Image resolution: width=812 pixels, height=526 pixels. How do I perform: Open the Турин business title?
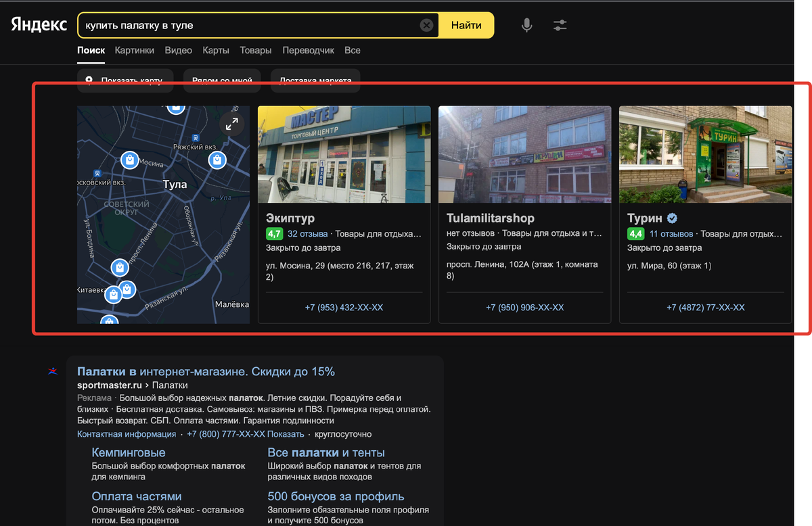tap(645, 218)
